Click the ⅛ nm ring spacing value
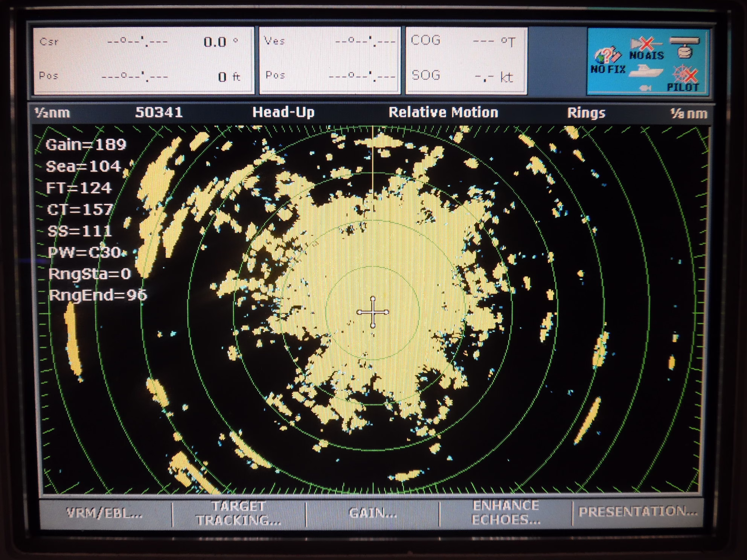Image resolution: width=747 pixels, height=560 pixels. [x=688, y=114]
